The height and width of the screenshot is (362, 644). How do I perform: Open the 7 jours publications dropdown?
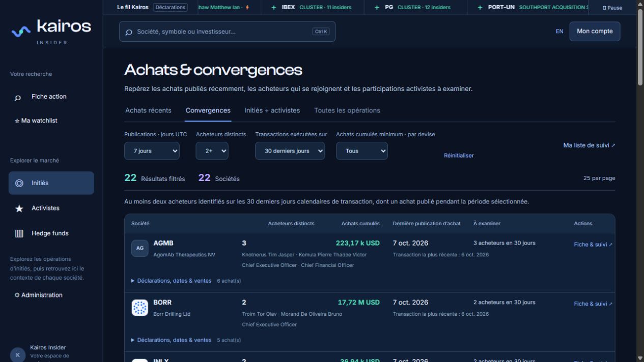152,151
